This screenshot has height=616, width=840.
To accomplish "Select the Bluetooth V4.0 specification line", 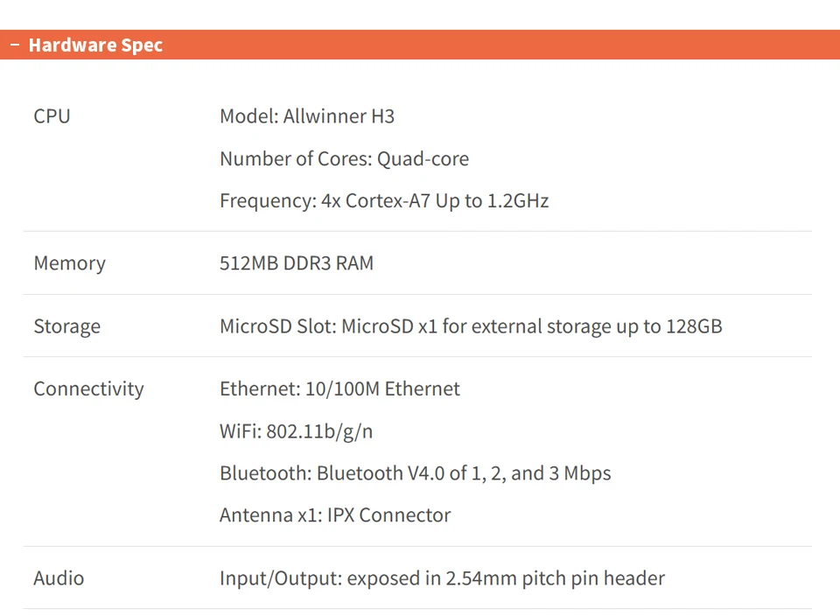I will tap(415, 473).
